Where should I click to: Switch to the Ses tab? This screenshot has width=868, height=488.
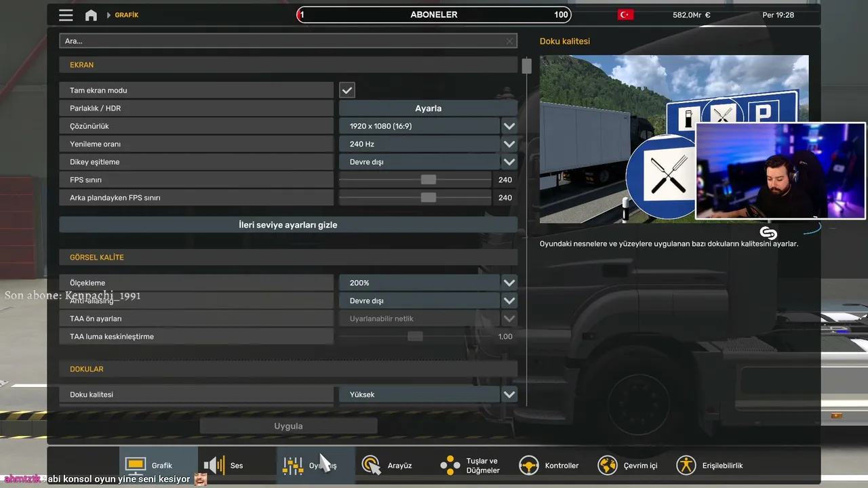point(237,466)
